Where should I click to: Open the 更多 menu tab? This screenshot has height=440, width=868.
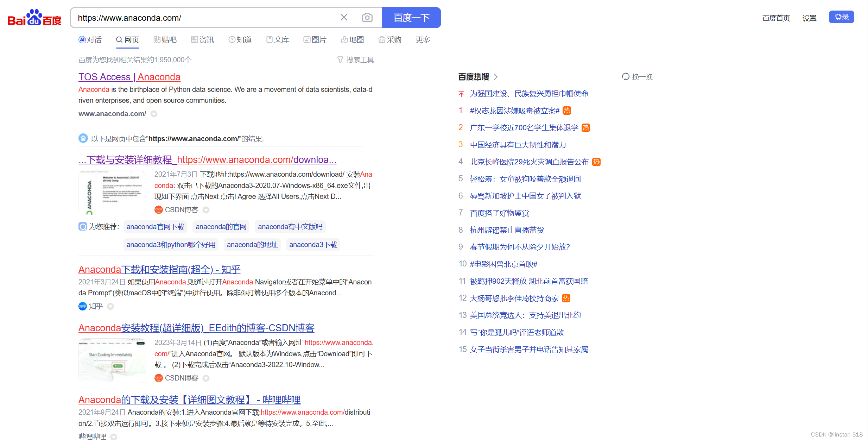(x=423, y=40)
